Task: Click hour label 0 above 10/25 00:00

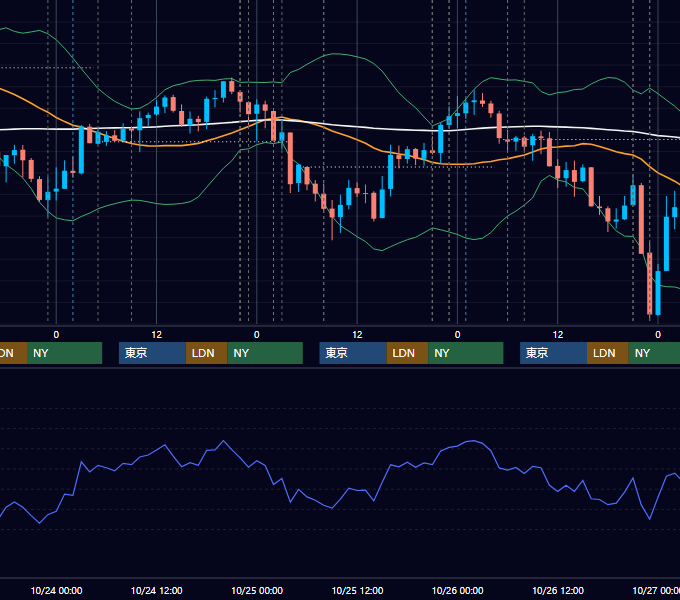Action: [257, 335]
